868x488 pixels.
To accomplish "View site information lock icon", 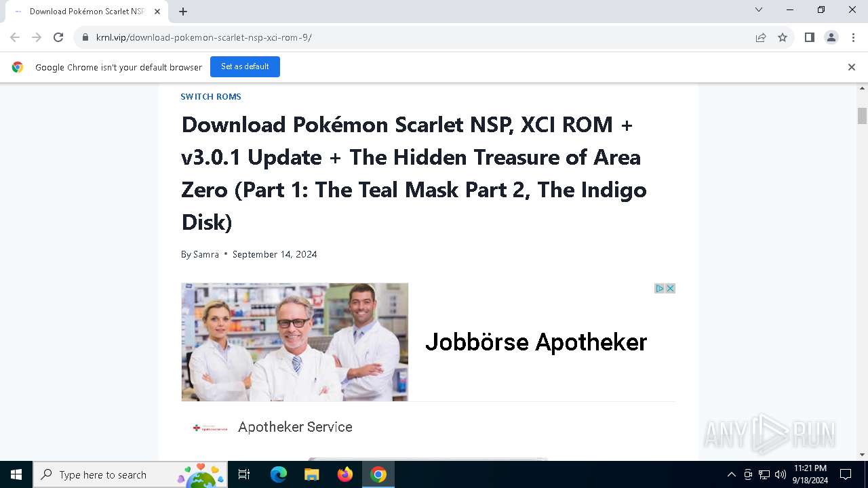I will (85, 37).
